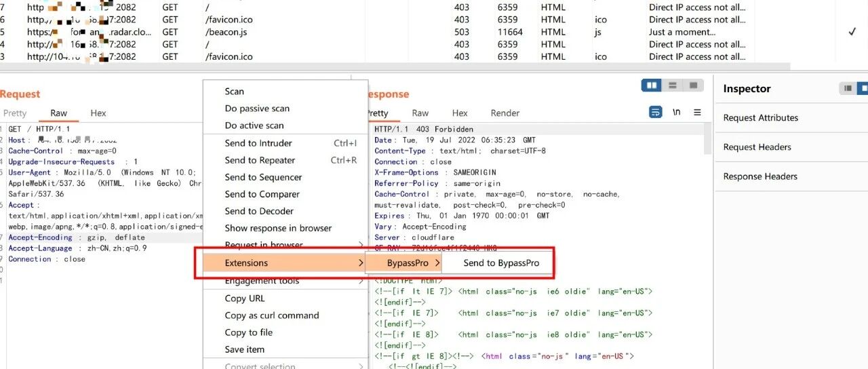The width and height of the screenshot is (868, 369).
Task: Open the Response Render tab
Action: [505, 113]
